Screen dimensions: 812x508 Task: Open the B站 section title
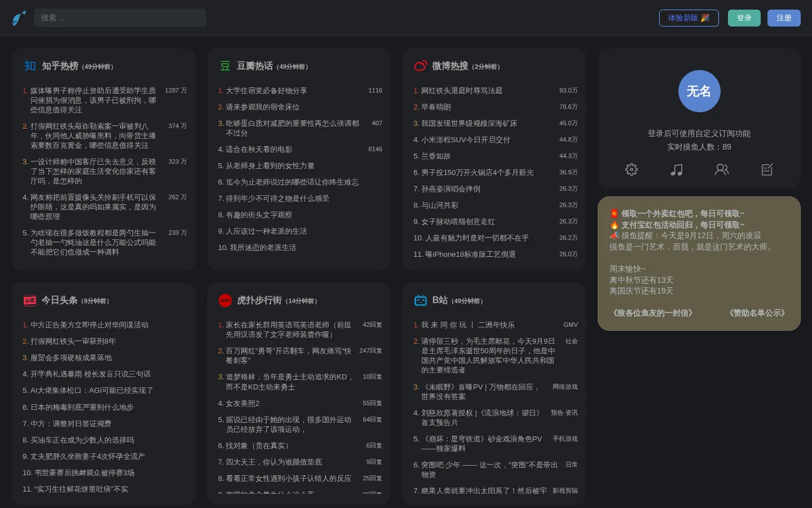click(x=440, y=300)
